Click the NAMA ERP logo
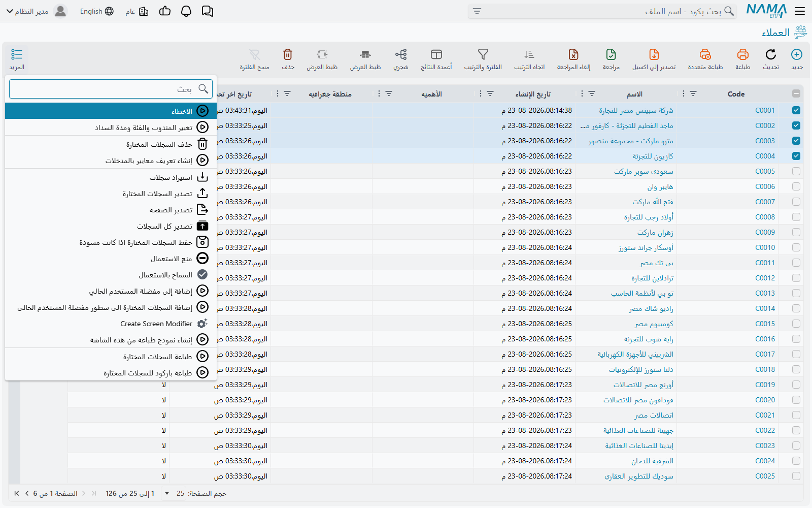 pyautogui.click(x=766, y=11)
